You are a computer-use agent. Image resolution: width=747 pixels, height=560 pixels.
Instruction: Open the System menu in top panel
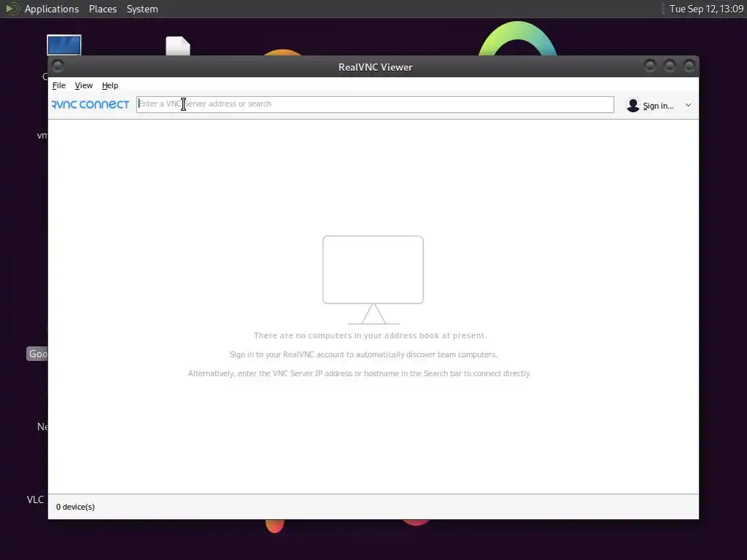(x=142, y=9)
